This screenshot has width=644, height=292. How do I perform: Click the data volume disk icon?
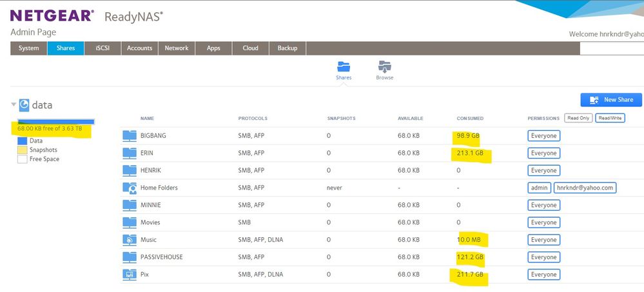[24, 105]
